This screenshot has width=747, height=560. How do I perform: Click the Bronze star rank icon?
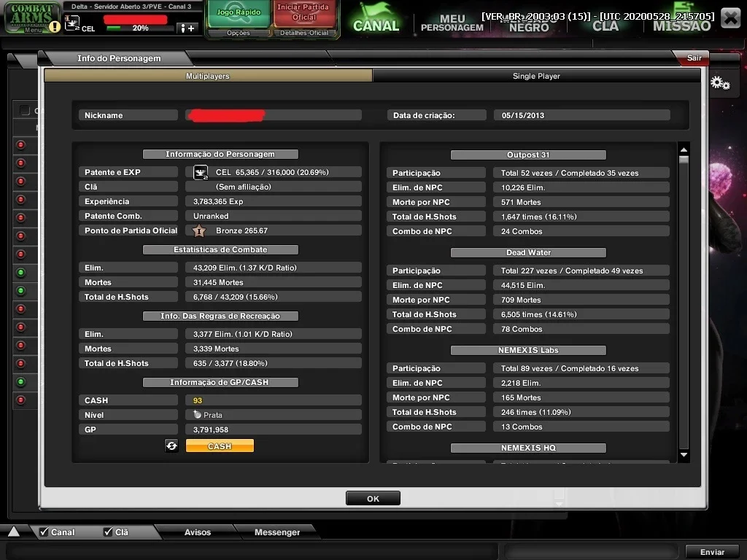pos(199,231)
